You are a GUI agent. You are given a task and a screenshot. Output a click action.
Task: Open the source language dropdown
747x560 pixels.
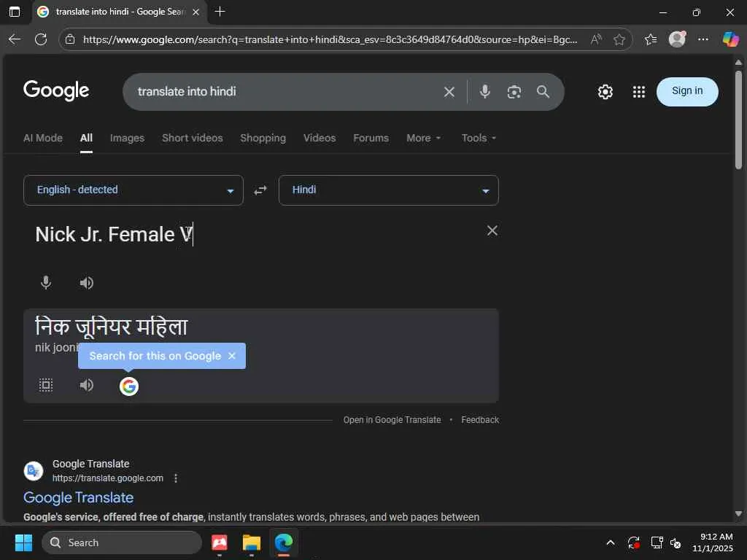(x=133, y=190)
